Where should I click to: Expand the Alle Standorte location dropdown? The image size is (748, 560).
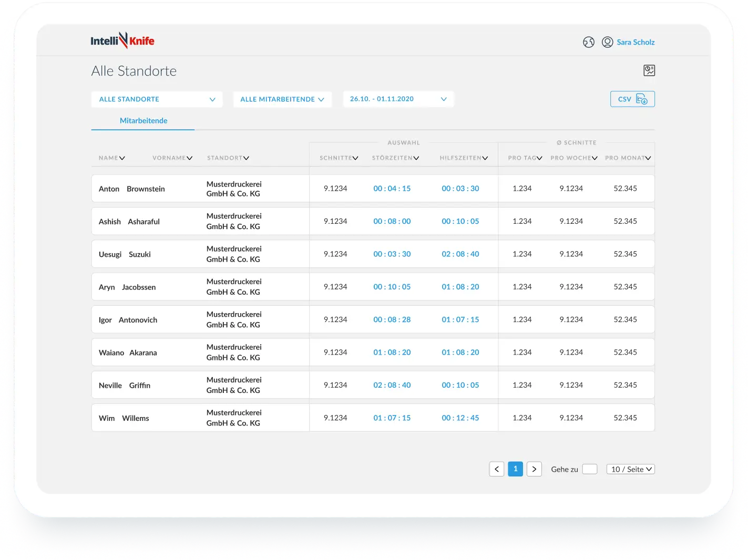point(157,99)
